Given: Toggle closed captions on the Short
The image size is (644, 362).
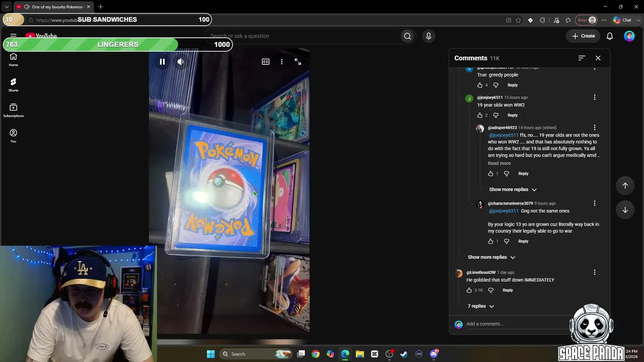Looking at the screenshot, I should click(266, 62).
